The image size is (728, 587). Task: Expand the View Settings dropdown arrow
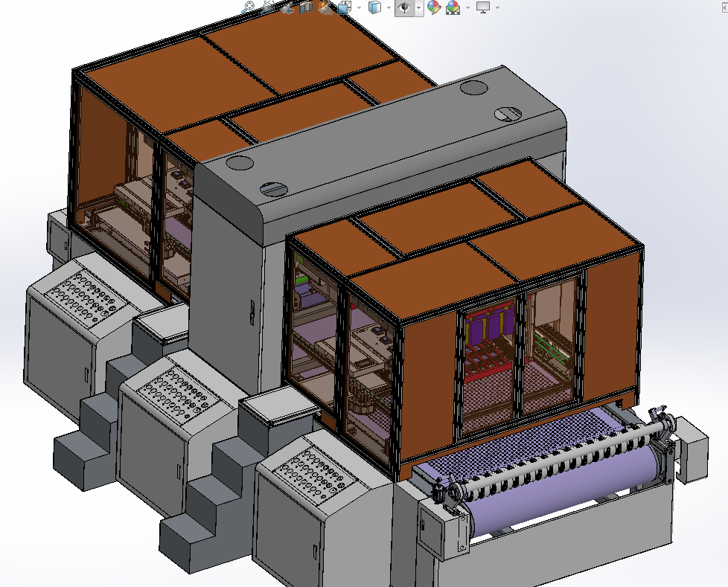(498, 7)
